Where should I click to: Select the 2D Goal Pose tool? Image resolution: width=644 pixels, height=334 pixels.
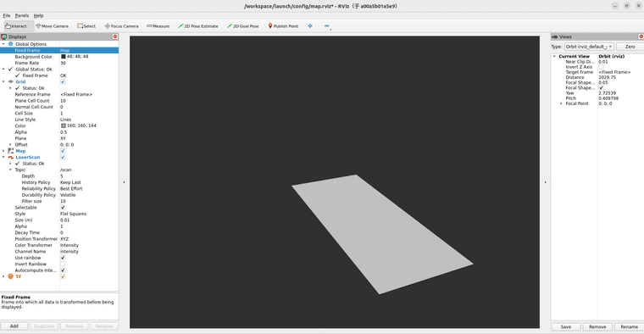coord(242,26)
